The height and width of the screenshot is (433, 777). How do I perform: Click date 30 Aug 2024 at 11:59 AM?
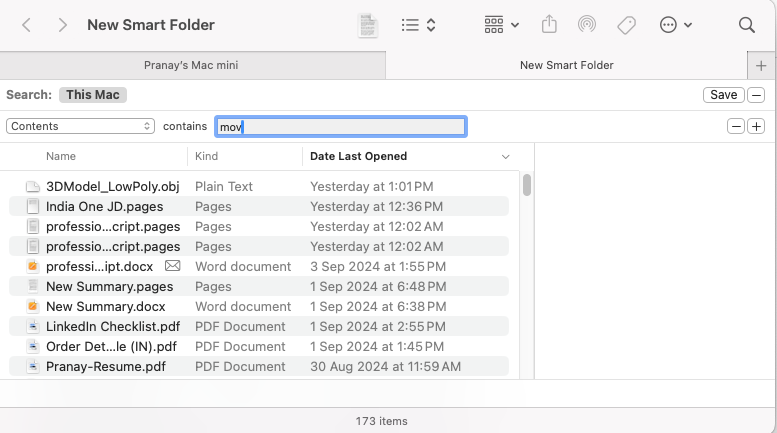coord(386,367)
